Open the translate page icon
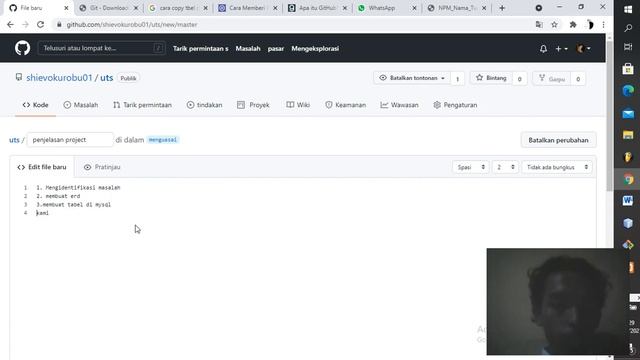Image resolution: width=640 pixels, height=360 pixels. 539,24
